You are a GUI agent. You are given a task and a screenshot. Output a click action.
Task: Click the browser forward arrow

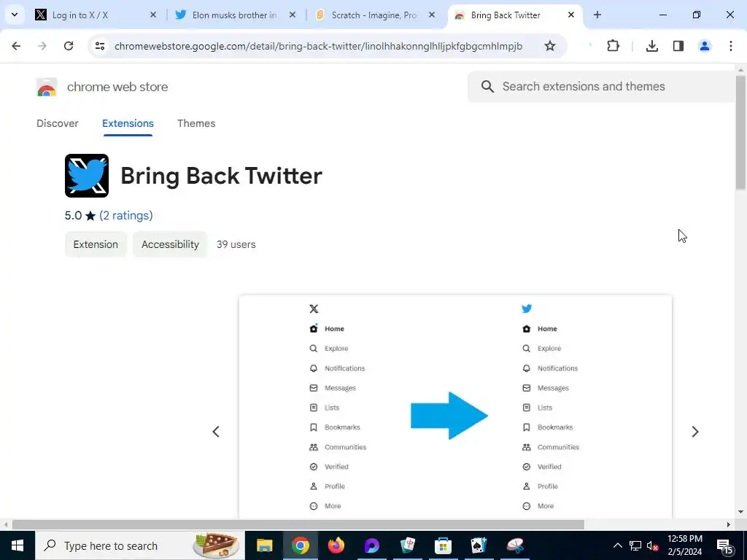pyautogui.click(x=42, y=46)
